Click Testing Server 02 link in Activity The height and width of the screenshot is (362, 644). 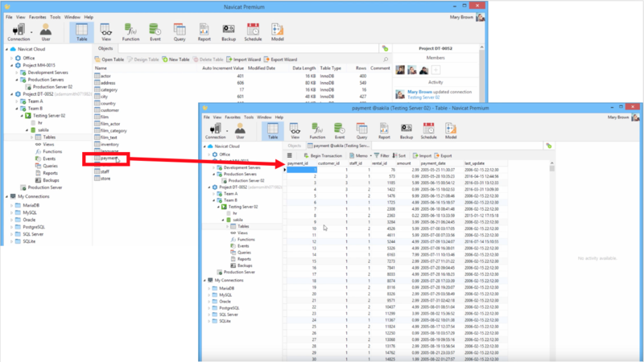click(x=423, y=97)
